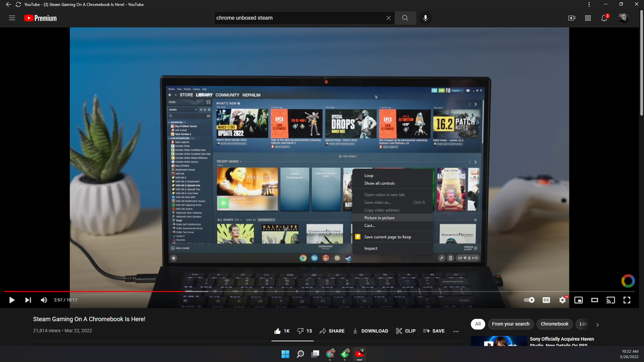Screen dimensions: 644x362
Task: Click the magnifier search button
Action: click(405, 18)
